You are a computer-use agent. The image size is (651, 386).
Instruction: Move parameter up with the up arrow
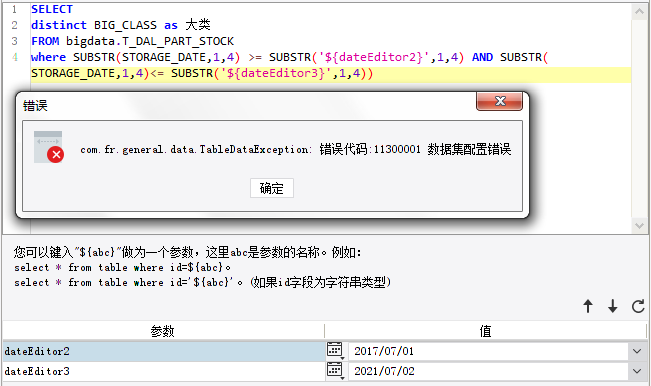(588, 306)
